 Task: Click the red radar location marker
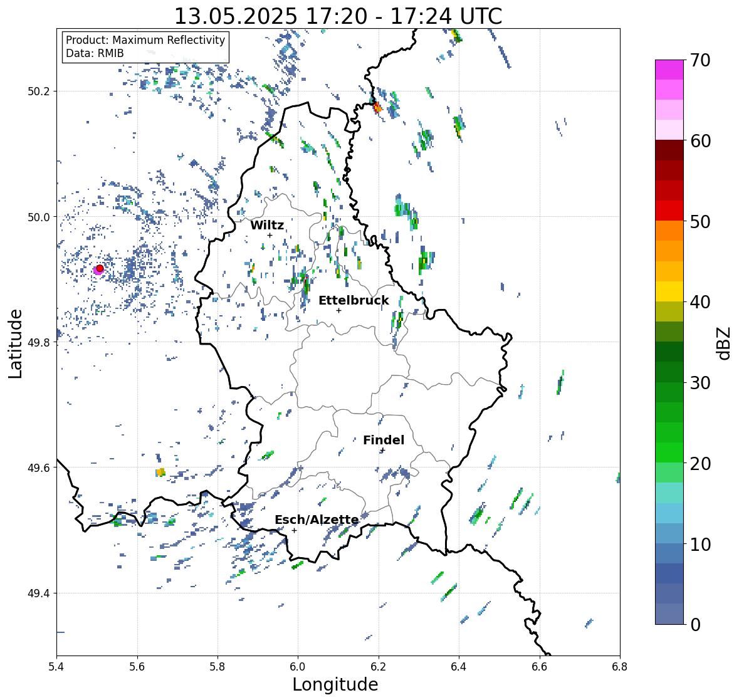[x=100, y=268]
